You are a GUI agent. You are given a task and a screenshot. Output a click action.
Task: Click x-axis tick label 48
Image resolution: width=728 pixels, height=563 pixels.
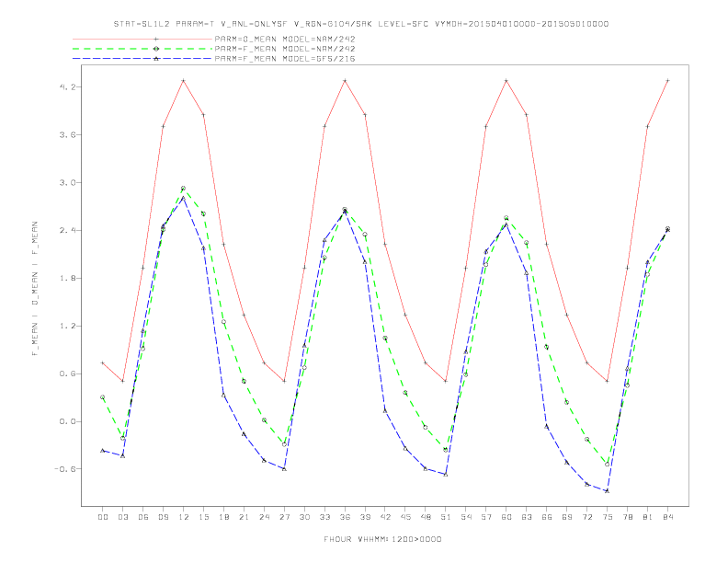[x=426, y=517]
